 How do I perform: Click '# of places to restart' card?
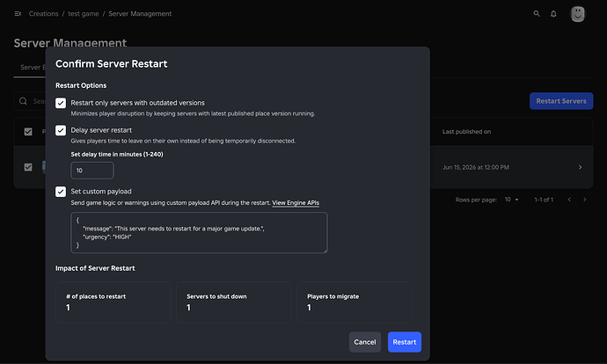pos(113,302)
